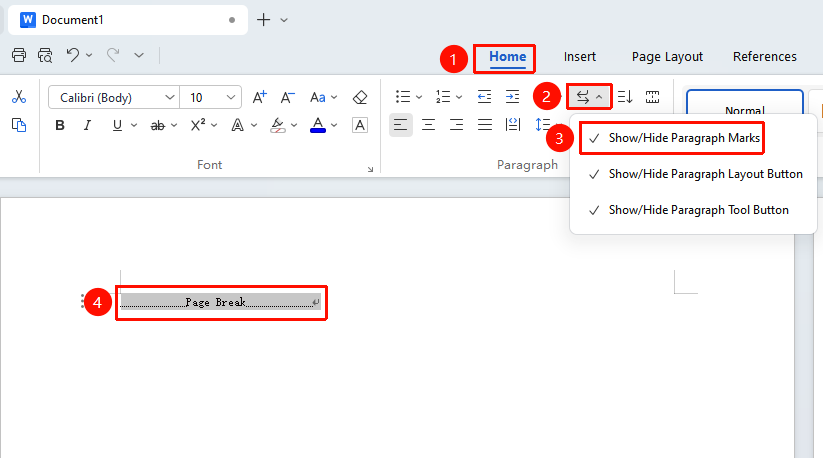Click the borders icon beside Sort
Viewport: 823px width, 458px height.
pyautogui.click(x=652, y=97)
